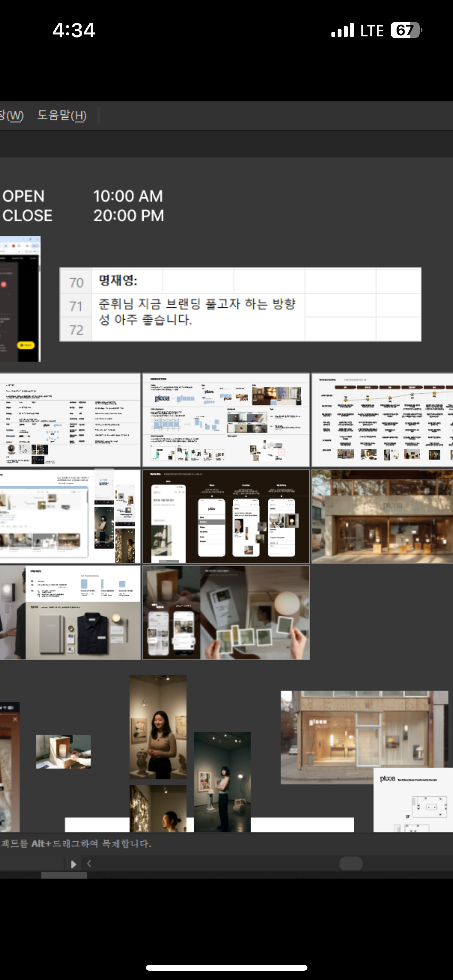This screenshot has width=453, height=980.
Task: Select spreadsheet row number 71
Action: point(76,306)
